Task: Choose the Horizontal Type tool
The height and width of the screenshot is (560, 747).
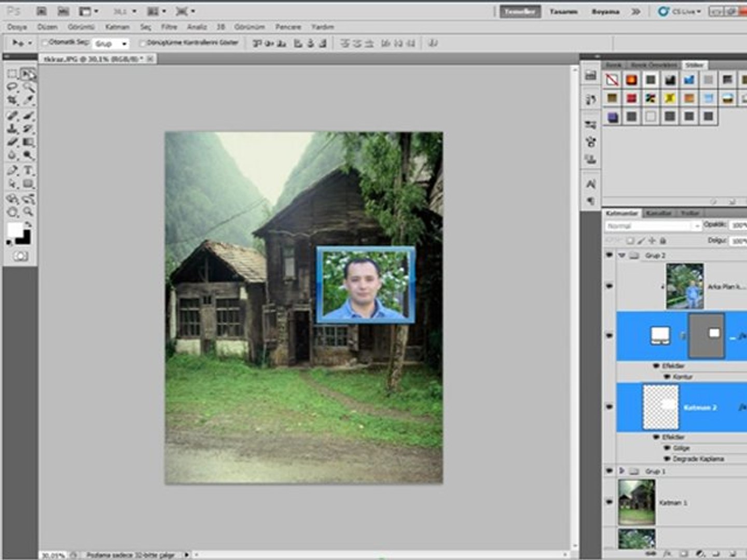Action: [x=28, y=171]
